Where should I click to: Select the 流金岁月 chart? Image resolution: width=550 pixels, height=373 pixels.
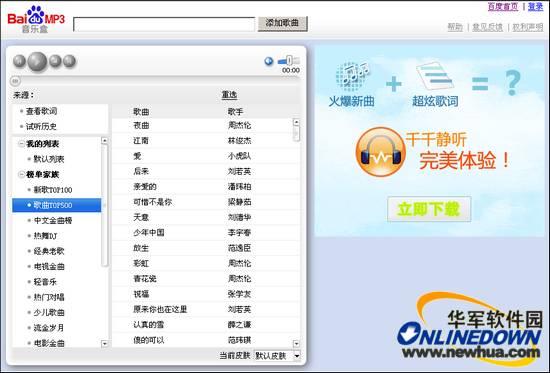click(49, 328)
